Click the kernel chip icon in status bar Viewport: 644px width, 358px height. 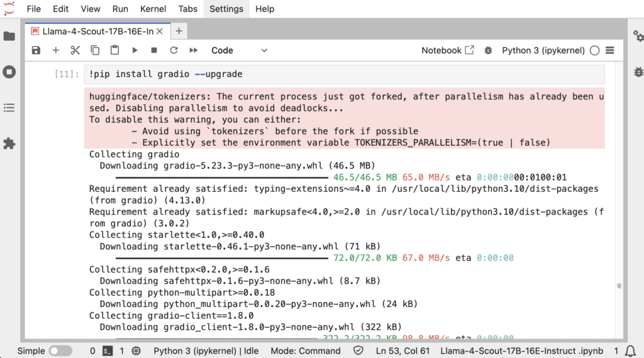coord(136,350)
